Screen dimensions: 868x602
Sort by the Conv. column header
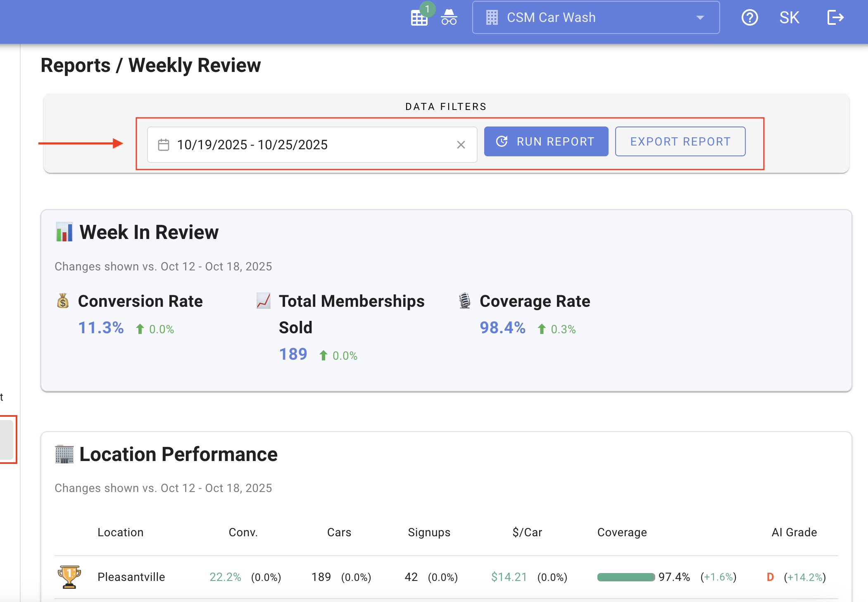click(243, 532)
